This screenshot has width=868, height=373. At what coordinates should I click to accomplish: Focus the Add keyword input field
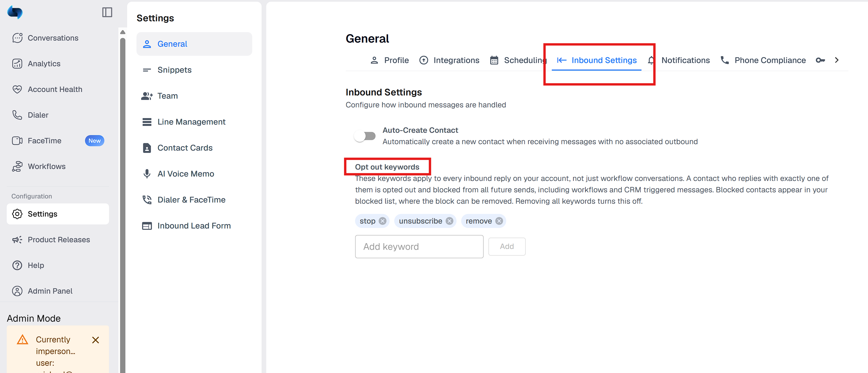[x=419, y=247]
